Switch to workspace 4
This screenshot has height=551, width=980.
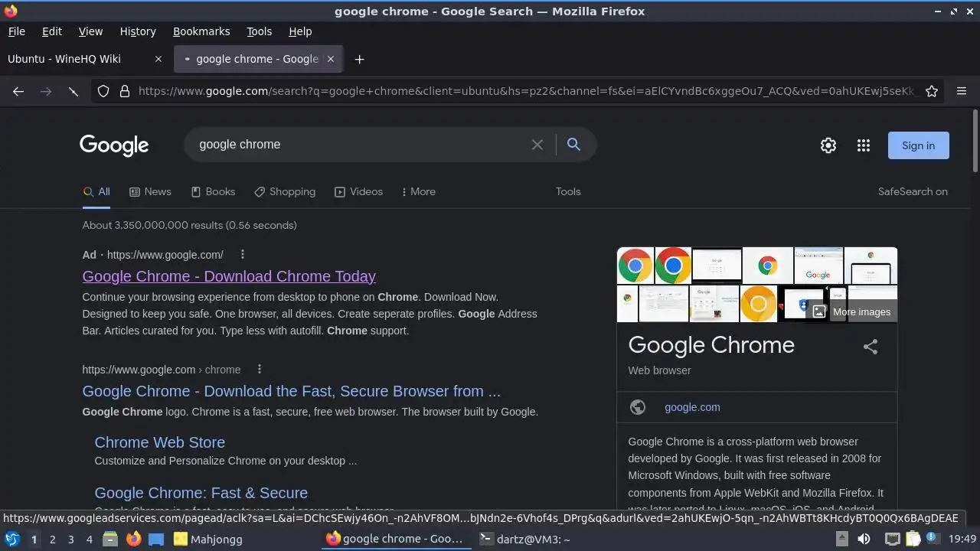click(x=89, y=539)
